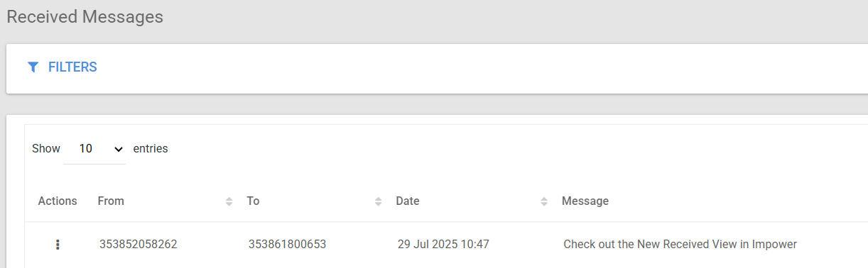Click the Received Messages page heading
Screen dimensions: 868x268
pyautogui.click(x=85, y=16)
